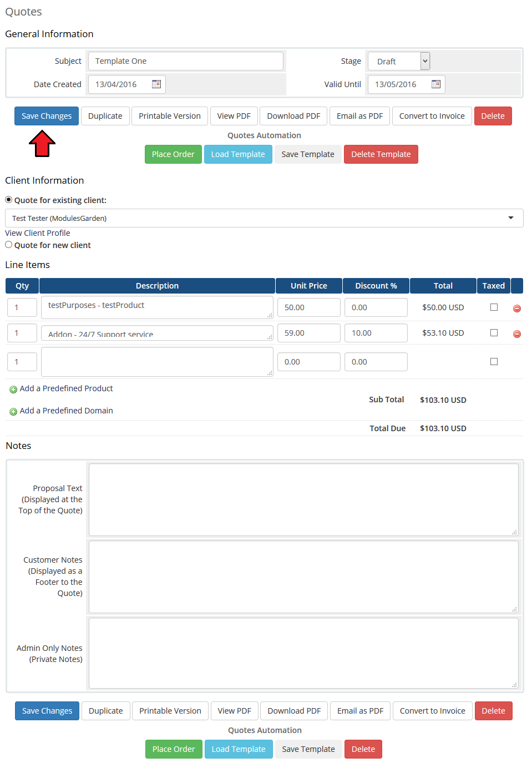532x768 pixels.
Task: Click the top Duplicate button
Action: pyautogui.click(x=105, y=116)
